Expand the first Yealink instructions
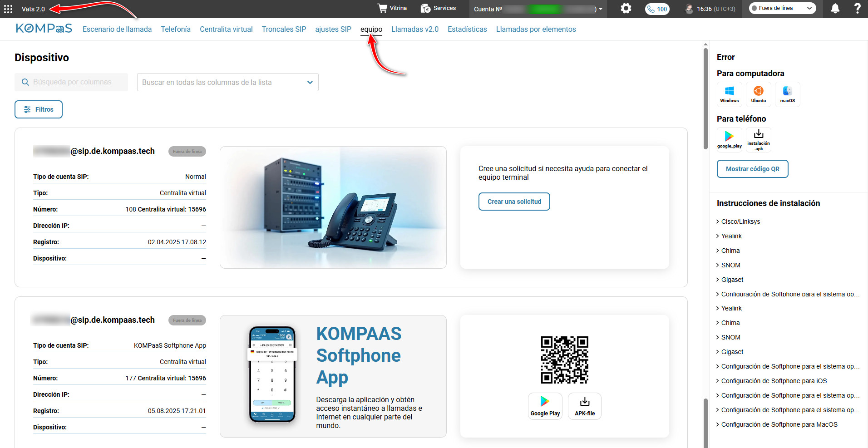 [x=729, y=236]
